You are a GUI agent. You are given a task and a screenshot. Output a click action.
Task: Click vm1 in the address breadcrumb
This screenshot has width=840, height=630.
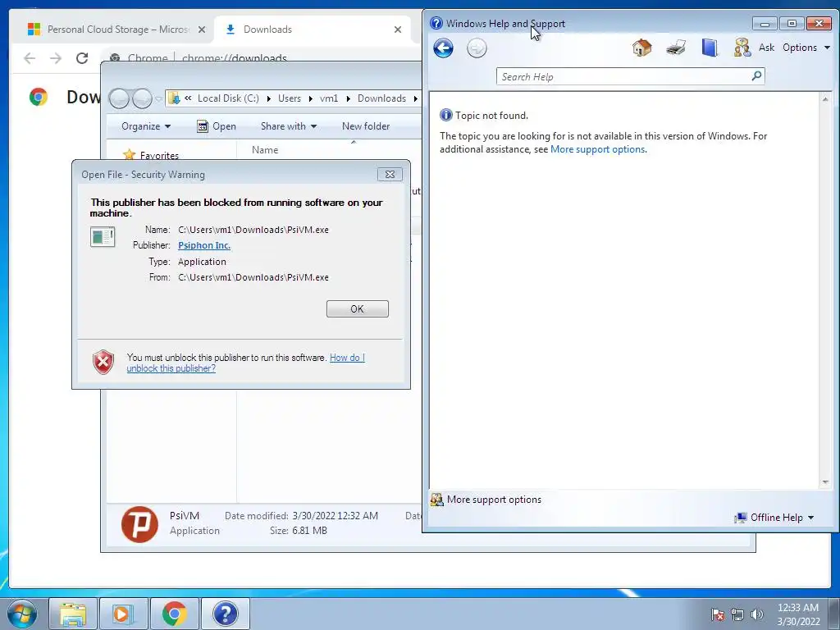coord(329,98)
